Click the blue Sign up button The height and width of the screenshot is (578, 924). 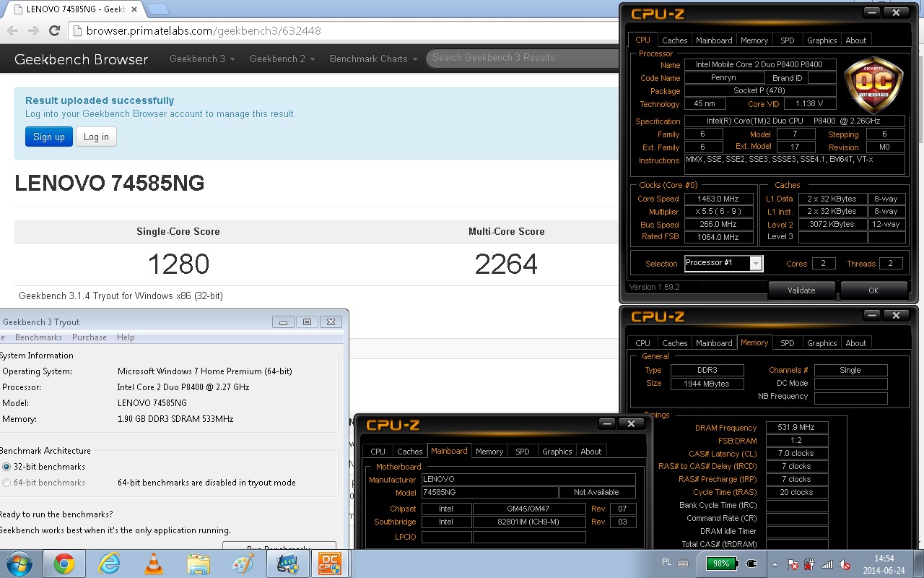(x=49, y=137)
